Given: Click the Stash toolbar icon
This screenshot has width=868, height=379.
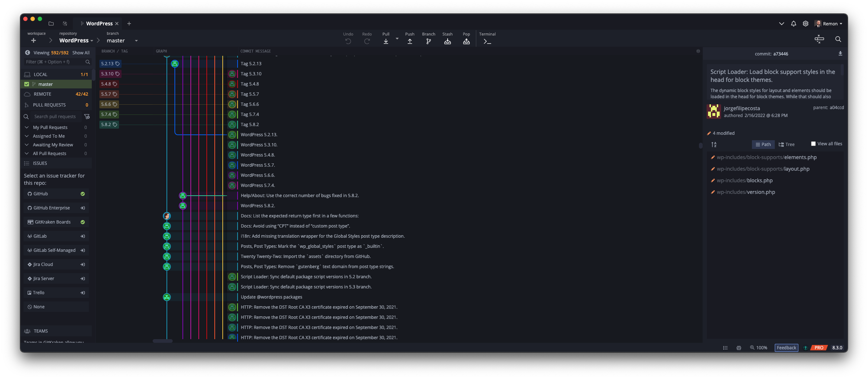Looking at the screenshot, I should tap(447, 41).
